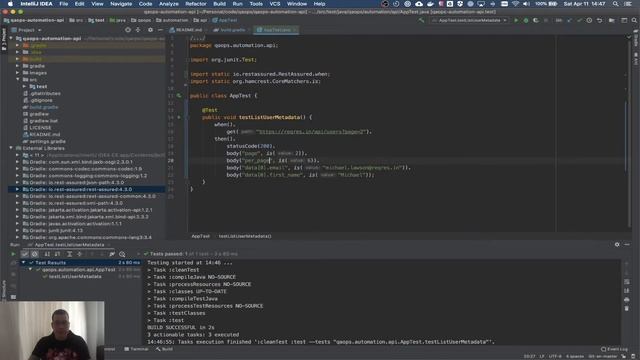The image size is (640, 360).
Task: Open the File menu
Action: 64,4
